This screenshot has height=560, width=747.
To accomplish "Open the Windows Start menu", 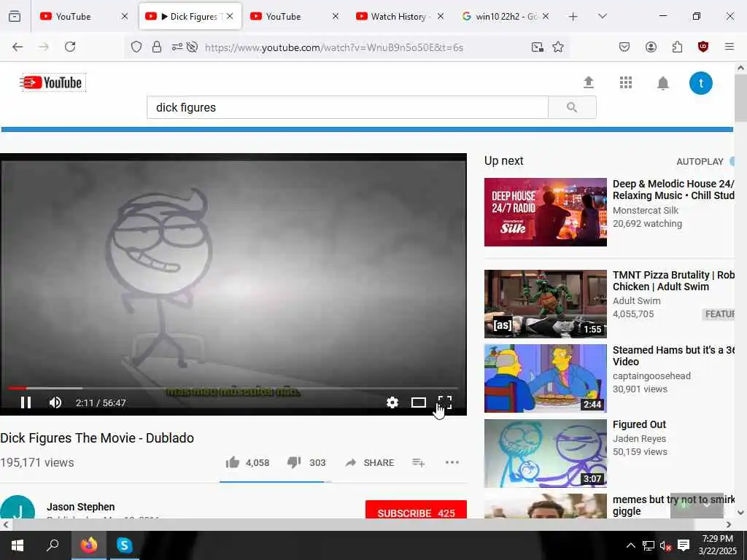I will pos(18,545).
